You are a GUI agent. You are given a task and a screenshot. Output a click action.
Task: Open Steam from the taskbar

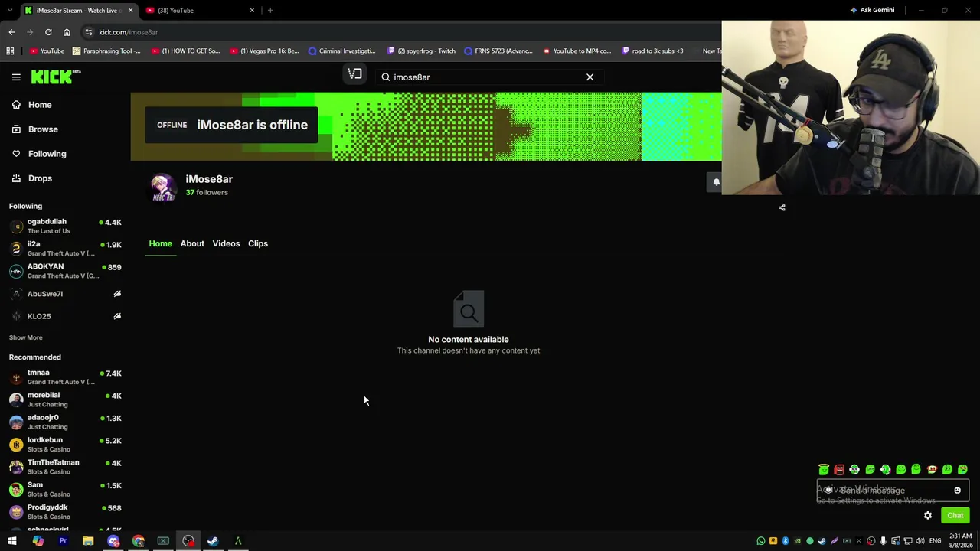pos(213,542)
